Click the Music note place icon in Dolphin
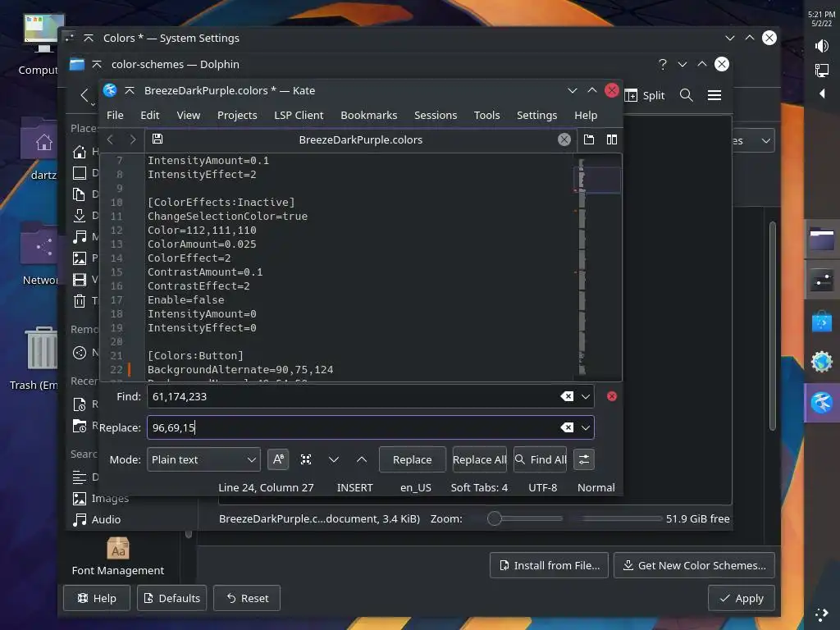840x630 pixels. [80, 237]
